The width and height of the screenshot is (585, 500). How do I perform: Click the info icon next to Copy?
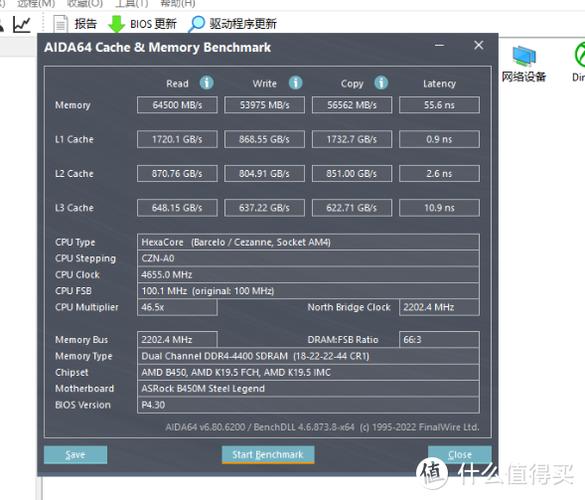point(381,83)
